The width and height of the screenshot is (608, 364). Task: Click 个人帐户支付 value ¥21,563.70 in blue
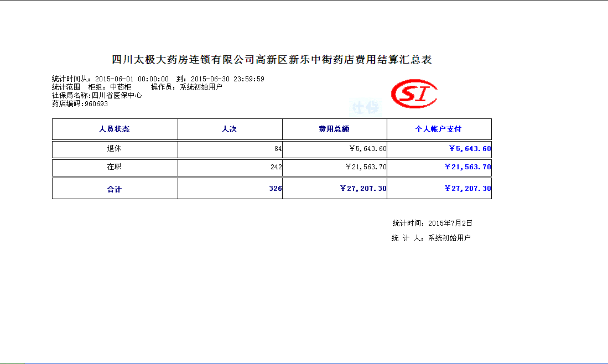(x=467, y=167)
